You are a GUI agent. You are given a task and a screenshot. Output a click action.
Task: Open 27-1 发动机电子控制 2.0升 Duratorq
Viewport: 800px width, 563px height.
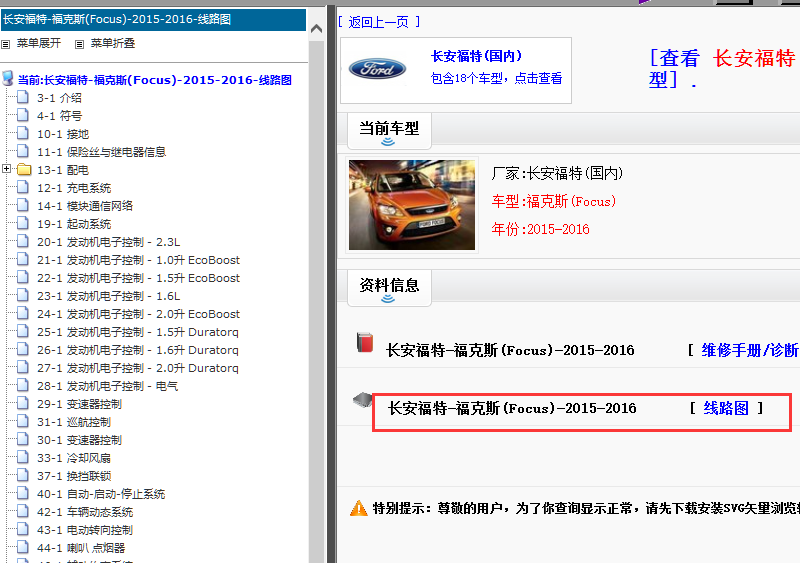[x=137, y=368]
